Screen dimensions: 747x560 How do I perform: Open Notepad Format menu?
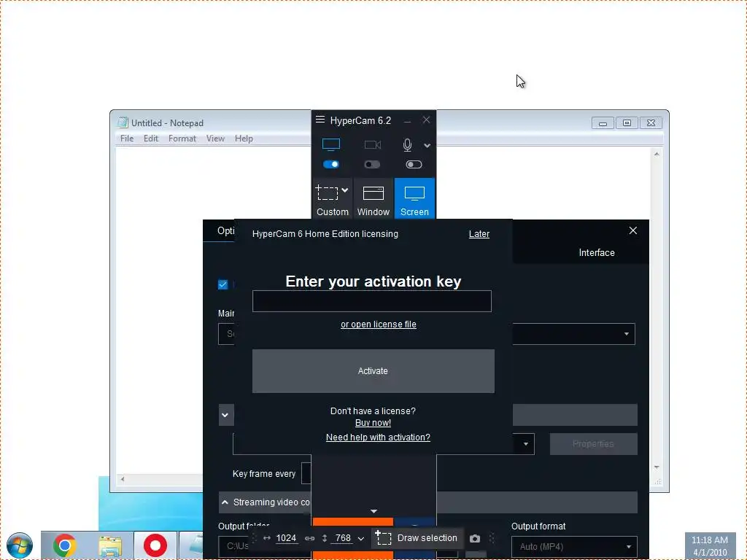click(182, 139)
